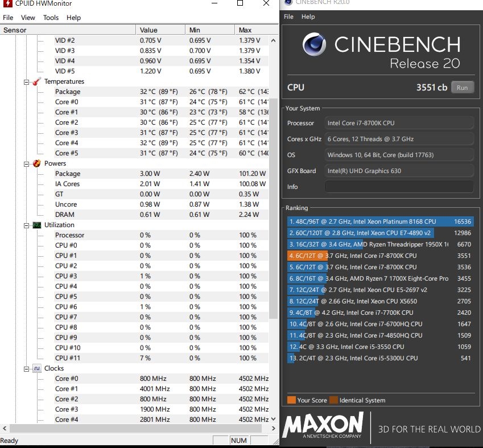The height and width of the screenshot is (448, 483).
Task: Click the horizontal scroll right arrow
Action: click(x=273, y=428)
